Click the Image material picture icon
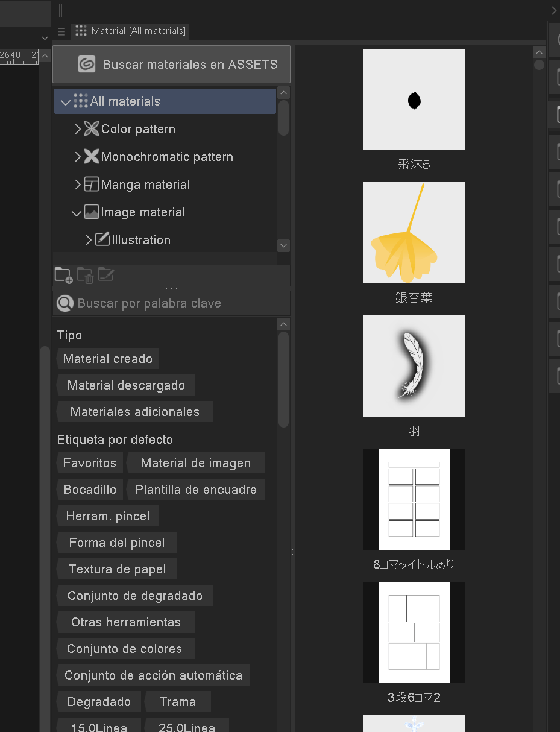This screenshot has height=732, width=560. tap(90, 212)
